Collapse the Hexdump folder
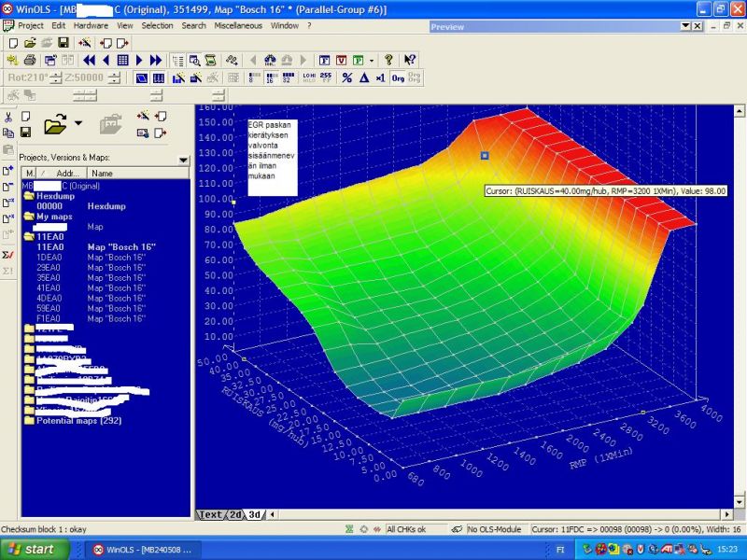This screenshot has width=747, height=560. tap(29, 196)
